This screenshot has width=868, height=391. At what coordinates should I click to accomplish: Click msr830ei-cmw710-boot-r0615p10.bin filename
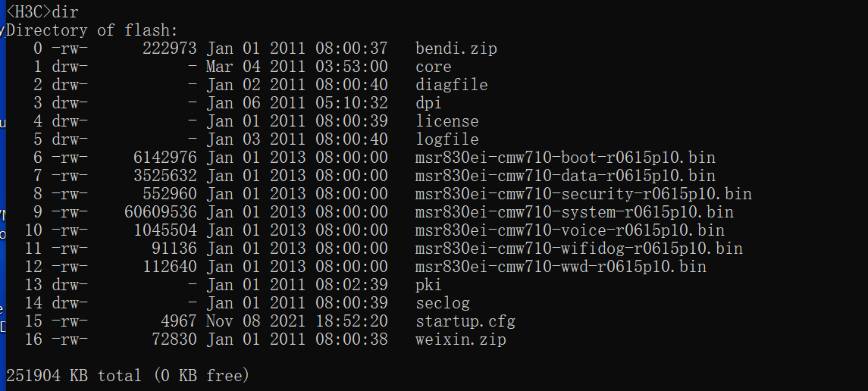point(566,158)
